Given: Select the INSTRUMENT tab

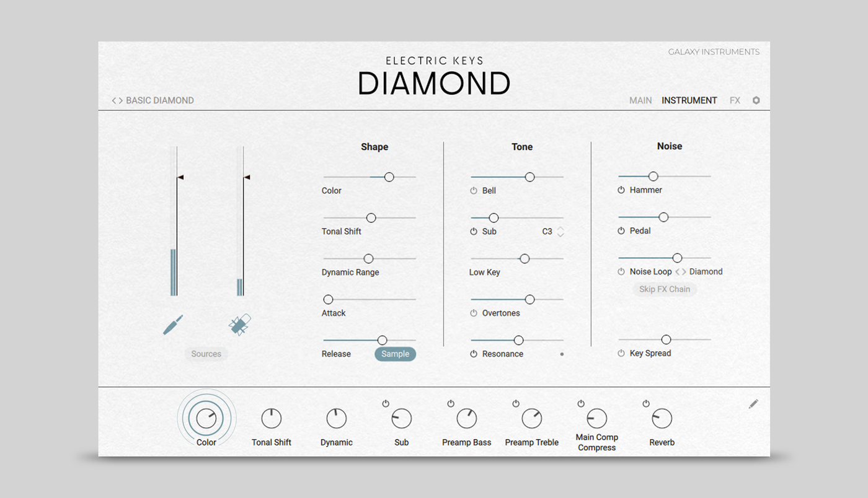Looking at the screenshot, I should (689, 100).
